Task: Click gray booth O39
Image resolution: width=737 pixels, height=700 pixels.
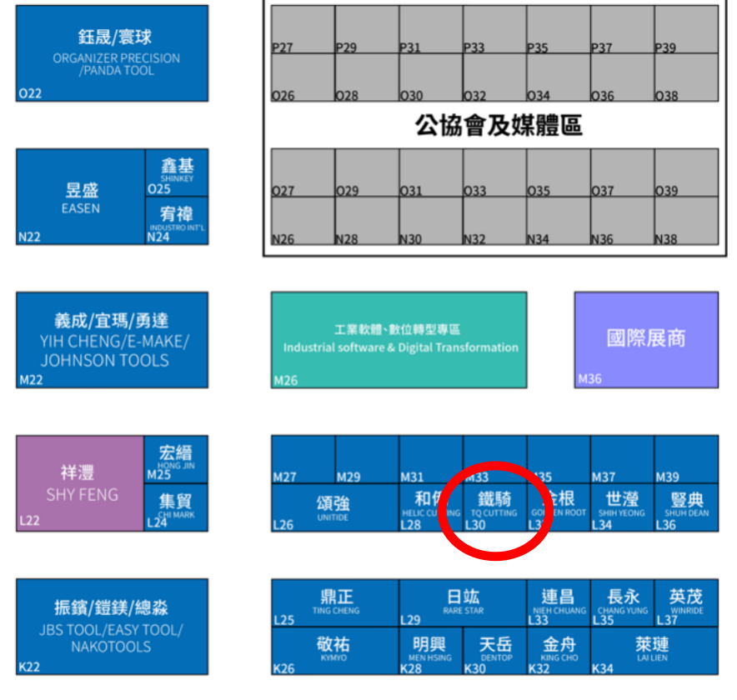Action: click(687, 172)
